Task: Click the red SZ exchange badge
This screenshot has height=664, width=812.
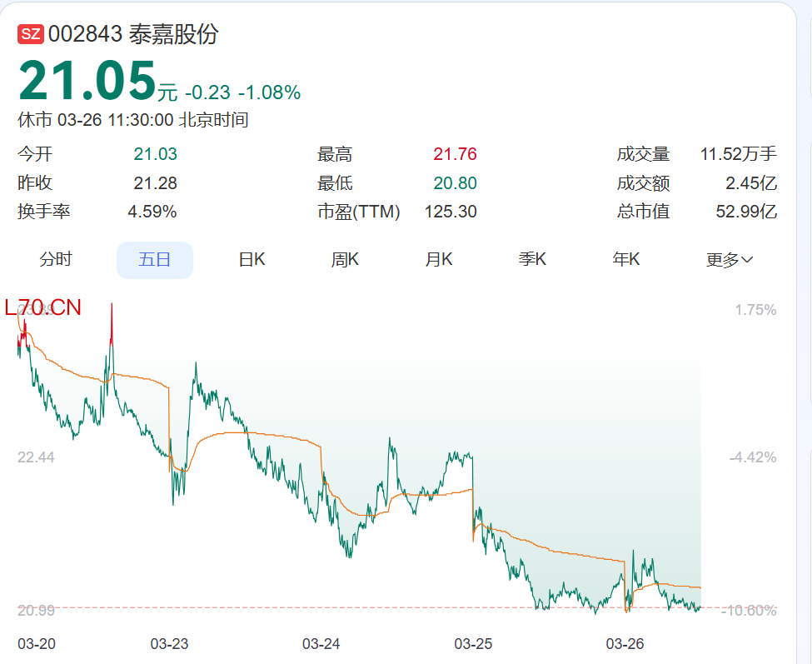Action: coord(30,34)
